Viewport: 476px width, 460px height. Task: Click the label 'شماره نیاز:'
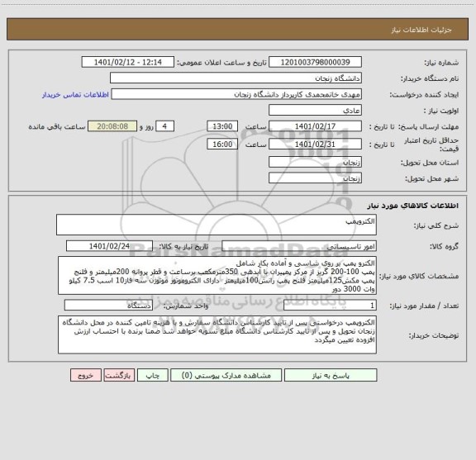(441, 63)
